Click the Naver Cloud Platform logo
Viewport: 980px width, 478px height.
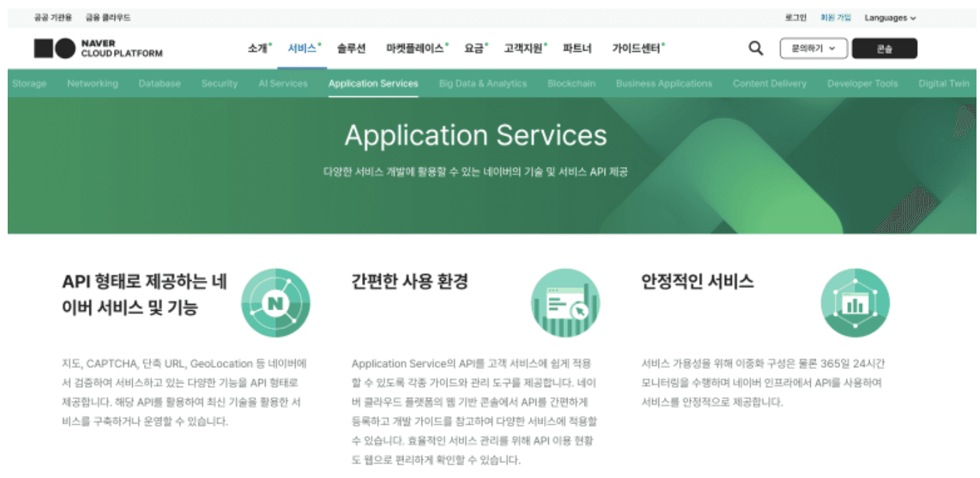click(99, 48)
